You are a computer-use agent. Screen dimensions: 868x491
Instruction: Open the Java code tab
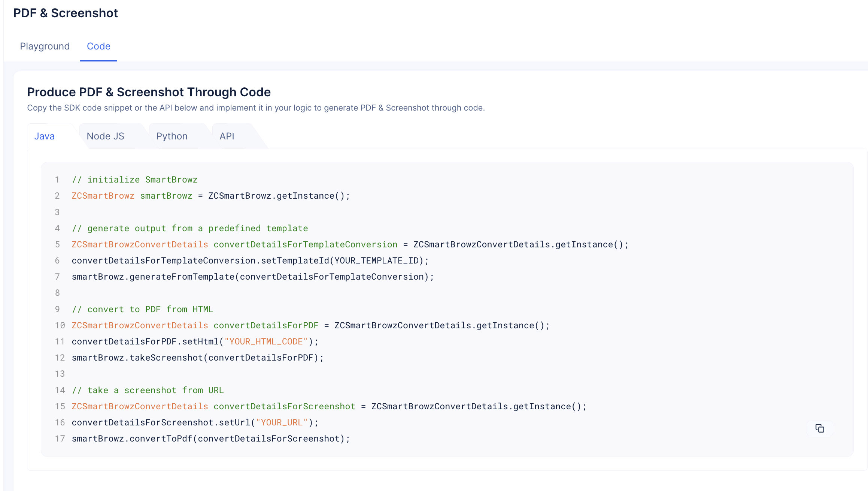pyautogui.click(x=45, y=136)
